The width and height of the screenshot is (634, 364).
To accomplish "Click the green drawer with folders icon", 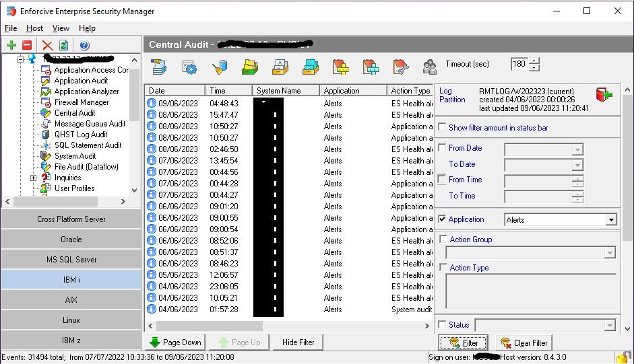I will tap(250, 67).
